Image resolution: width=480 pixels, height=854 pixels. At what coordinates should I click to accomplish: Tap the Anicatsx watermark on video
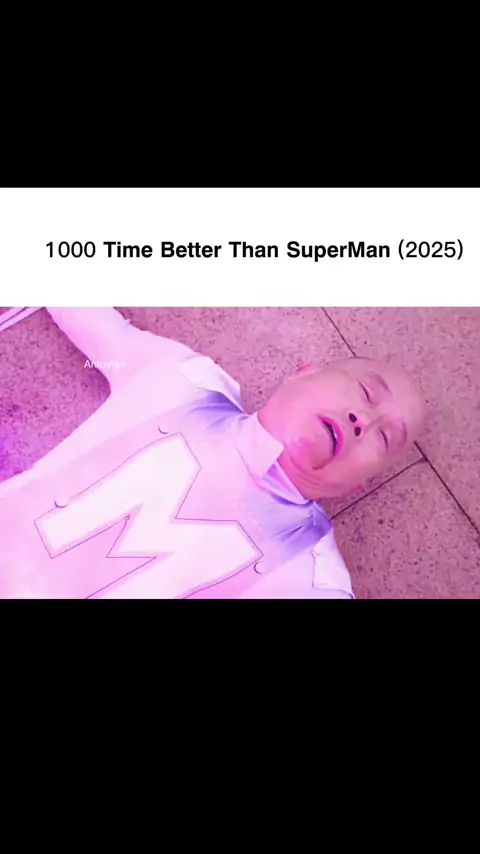pos(104,364)
